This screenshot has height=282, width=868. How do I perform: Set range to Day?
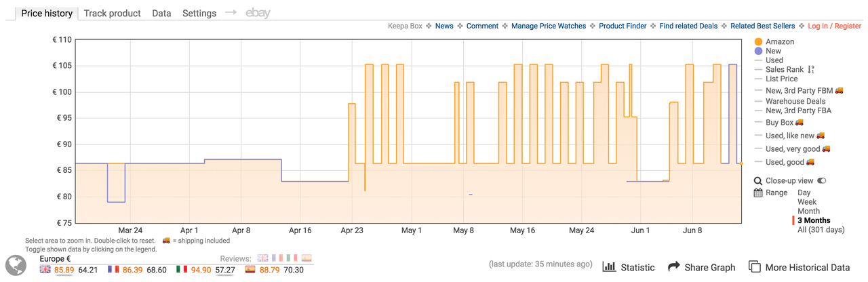(x=804, y=193)
